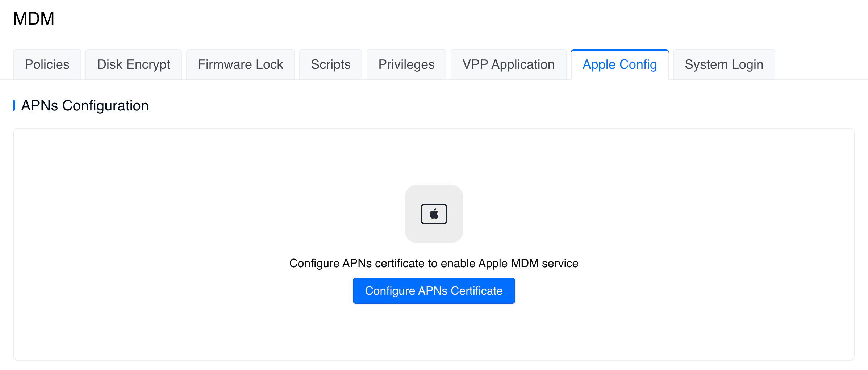Click the Apple device icon
This screenshot has height=370, width=868.
coord(434,214)
